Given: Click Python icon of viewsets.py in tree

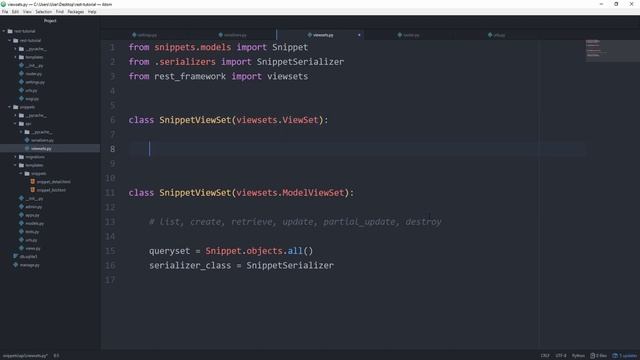Looking at the screenshot, I should (x=27, y=149).
